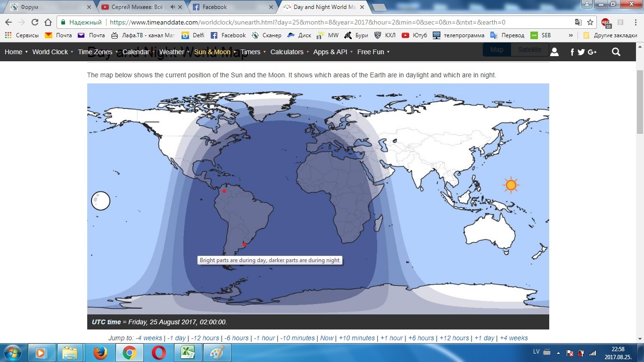This screenshot has width=644, height=362.
Task: Open the Сервисы apps bookmark
Action: coord(22,35)
